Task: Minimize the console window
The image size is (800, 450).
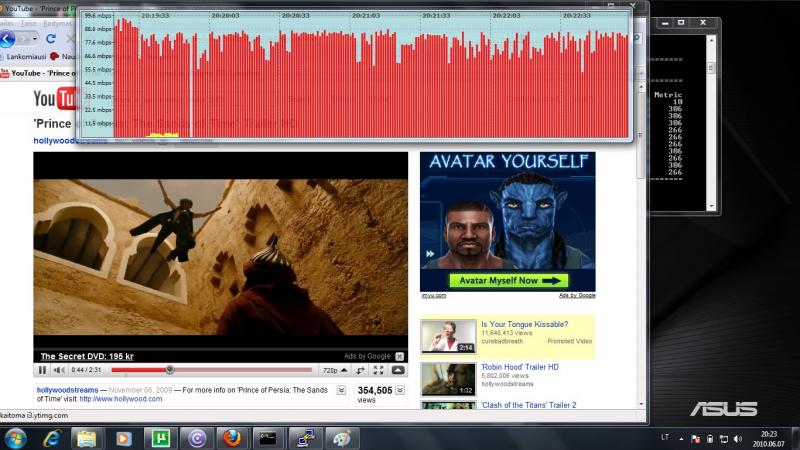Action: click(x=665, y=22)
